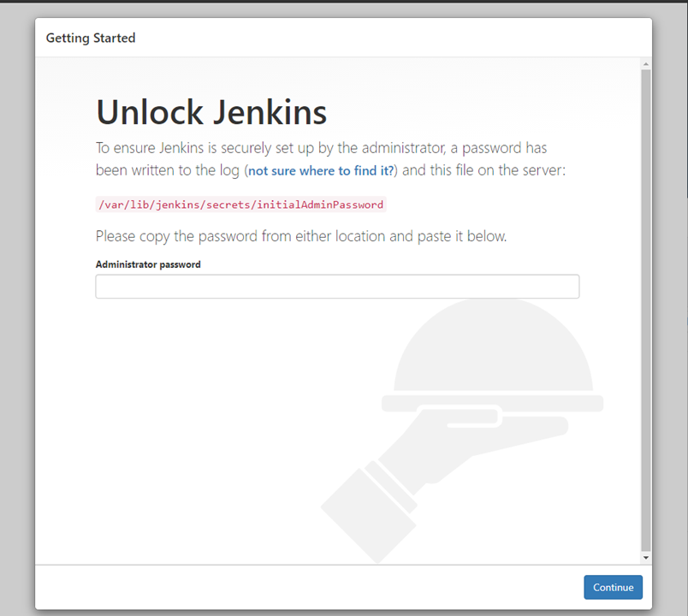Click the vertical scrollbar thumb
The height and width of the screenshot is (616, 688).
click(x=645, y=310)
